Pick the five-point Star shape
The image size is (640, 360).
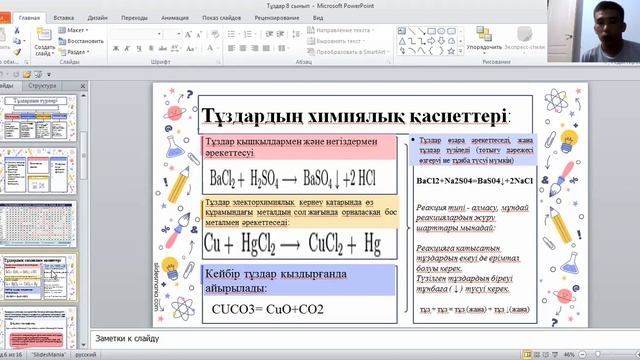(451, 51)
